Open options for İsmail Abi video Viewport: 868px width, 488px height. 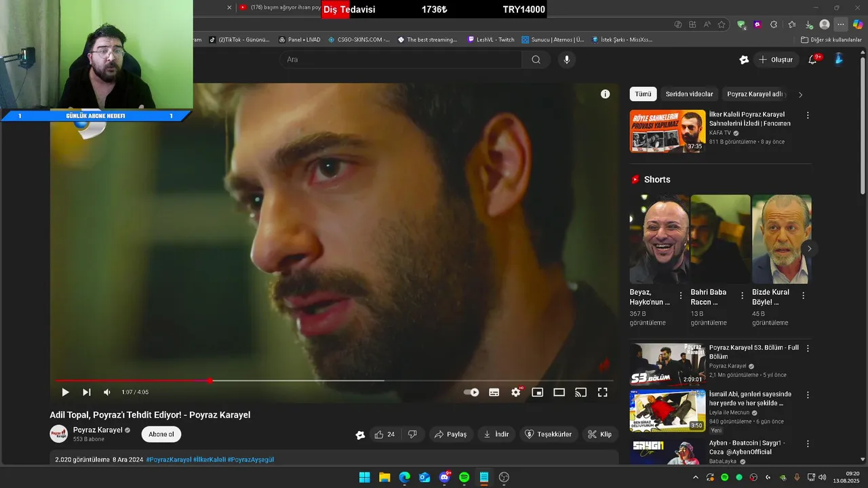[x=808, y=394]
